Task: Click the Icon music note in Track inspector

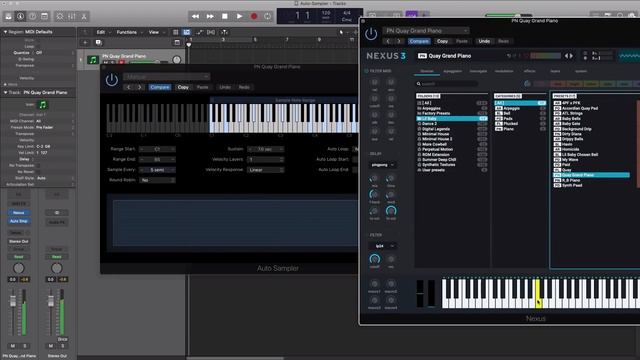Action: [42, 104]
